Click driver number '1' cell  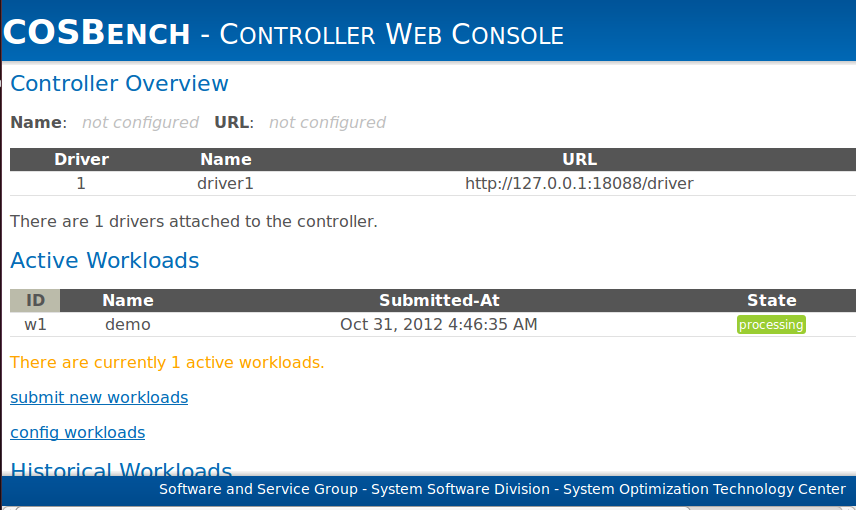[x=81, y=183]
